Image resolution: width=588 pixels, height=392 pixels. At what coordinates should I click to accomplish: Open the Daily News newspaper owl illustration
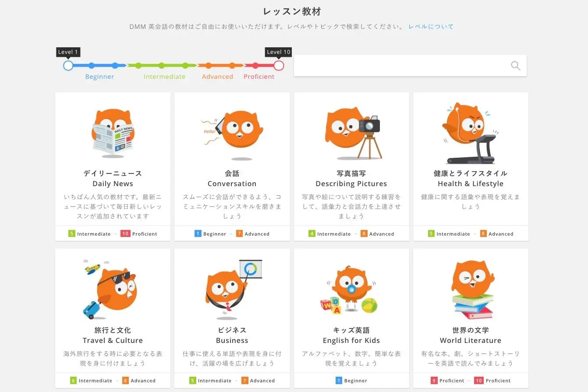coord(113,133)
